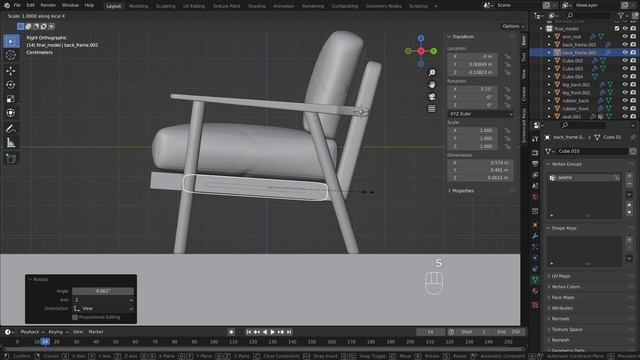Viewport: 640px width, 360px height.
Task: Select the Select Box tool
Action: pos(11,41)
